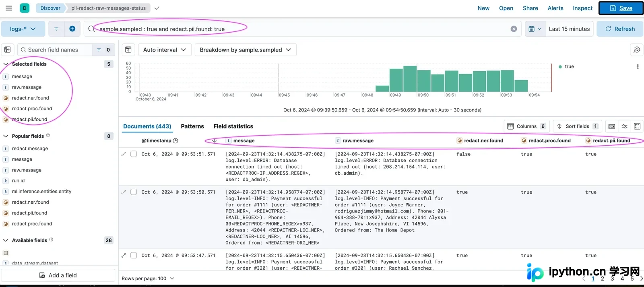Screen dimensions: 644x287
Task: Expand the 09:53:50.571 document row
Action: [124, 192]
